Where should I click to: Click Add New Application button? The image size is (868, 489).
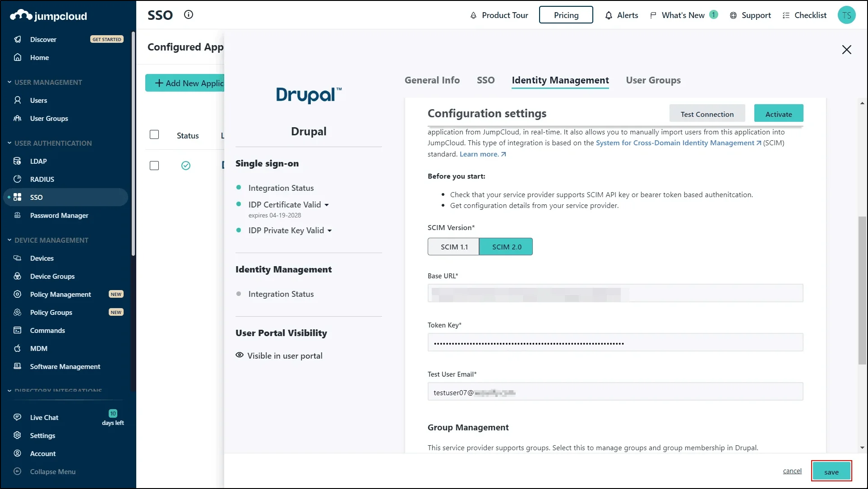point(185,83)
